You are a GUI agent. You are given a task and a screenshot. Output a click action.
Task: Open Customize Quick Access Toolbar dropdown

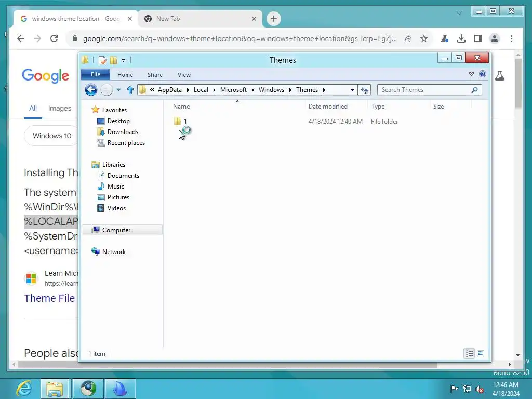tap(124, 61)
